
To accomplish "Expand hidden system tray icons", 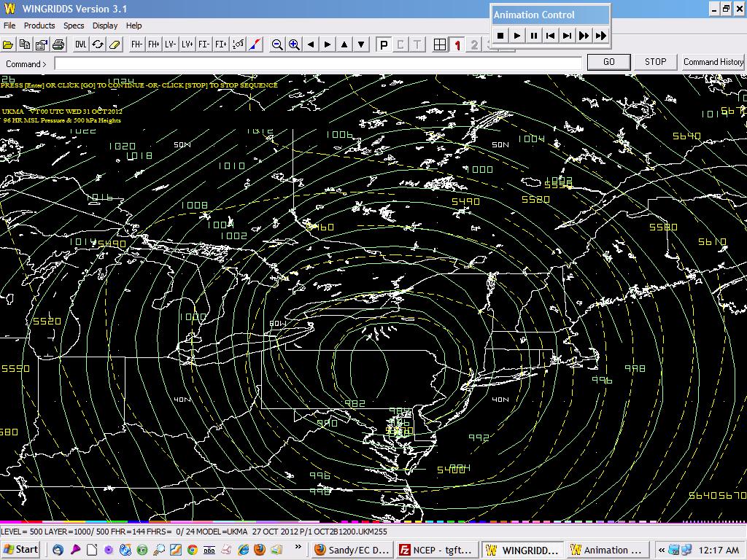I will pyautogui.click(x=661, y=550).
